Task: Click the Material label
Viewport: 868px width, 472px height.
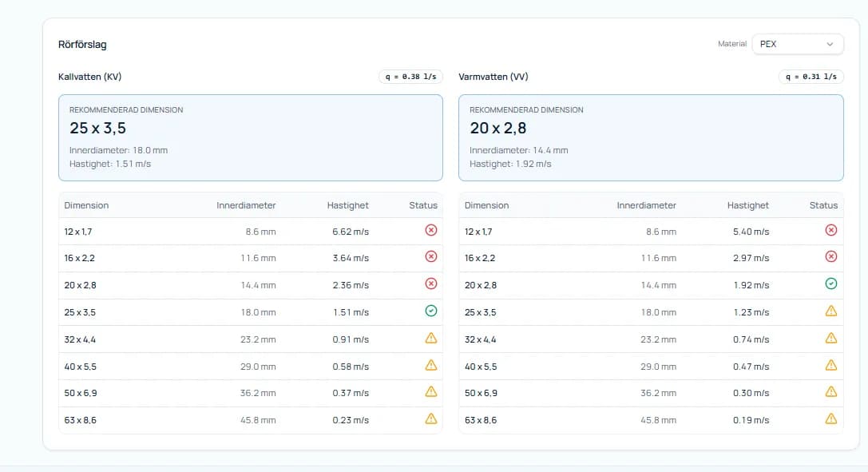Action: click(731, 44)
